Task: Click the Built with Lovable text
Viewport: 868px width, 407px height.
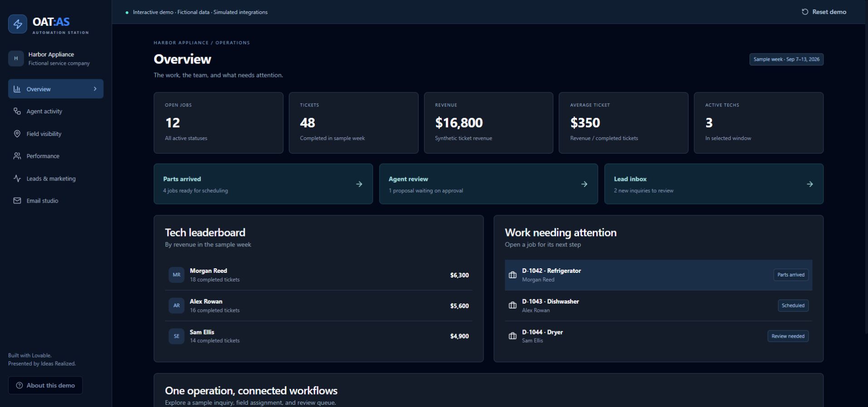Action: coord(30,355)
